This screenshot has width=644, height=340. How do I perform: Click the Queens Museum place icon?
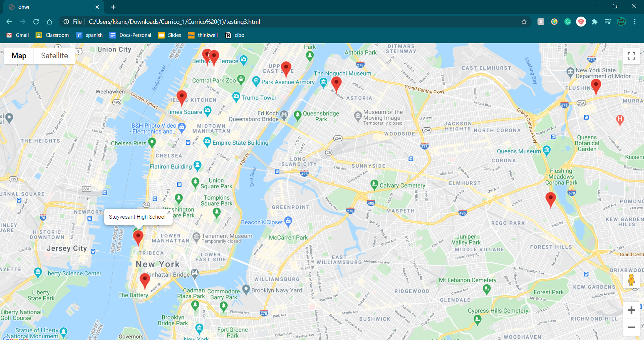click(x=547, y=150)
